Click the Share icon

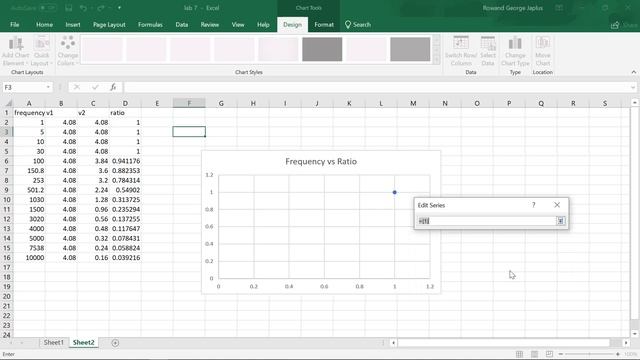coord(615,25)
